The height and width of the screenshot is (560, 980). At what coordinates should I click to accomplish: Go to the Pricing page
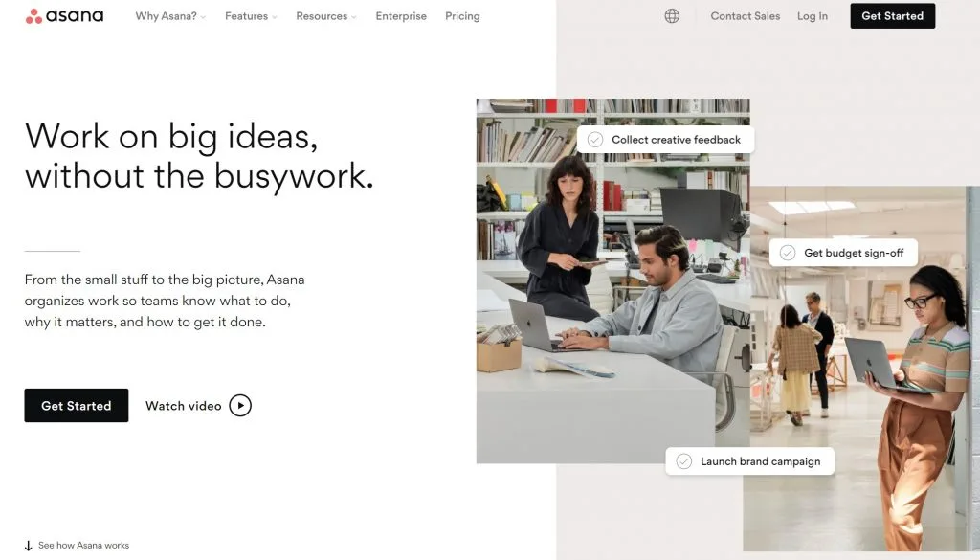(462, 16)
